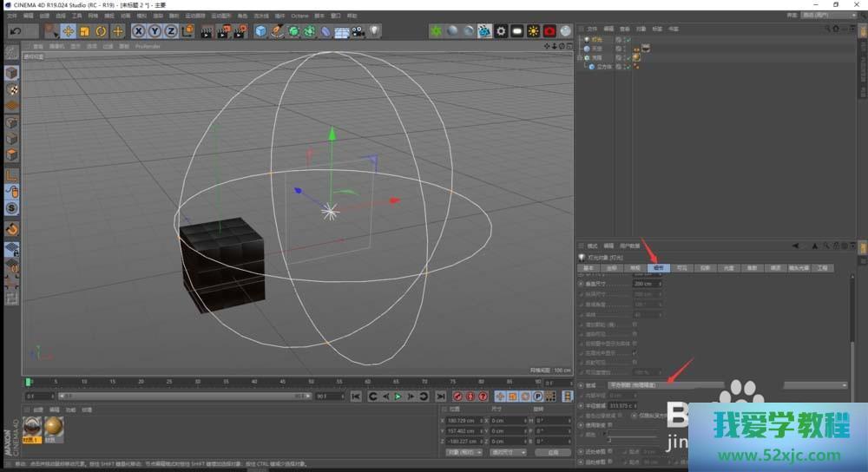
Task: Click the 应用 apply button in coordinates panel
Action: [552, 452]
